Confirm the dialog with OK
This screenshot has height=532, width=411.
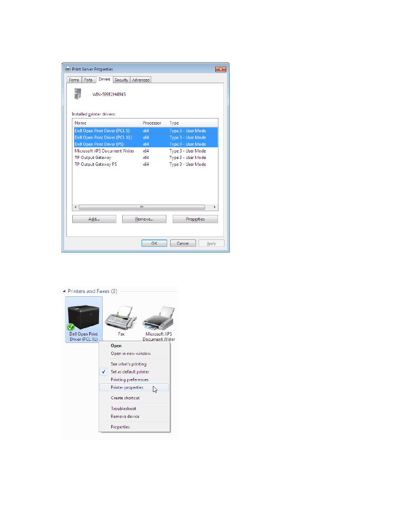pyautogui.click(x=154, y=243)
